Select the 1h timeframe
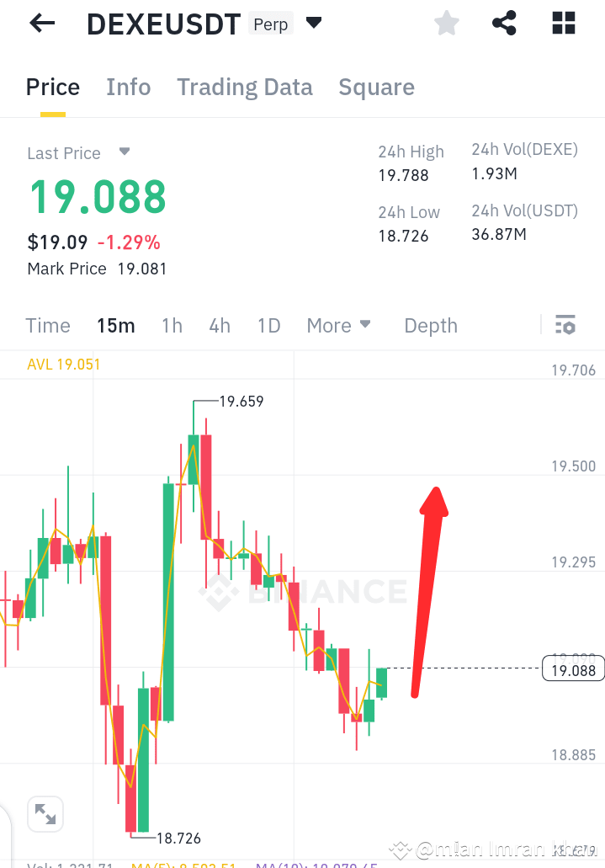This screenshot has height=868, width=605. [172, 325]
